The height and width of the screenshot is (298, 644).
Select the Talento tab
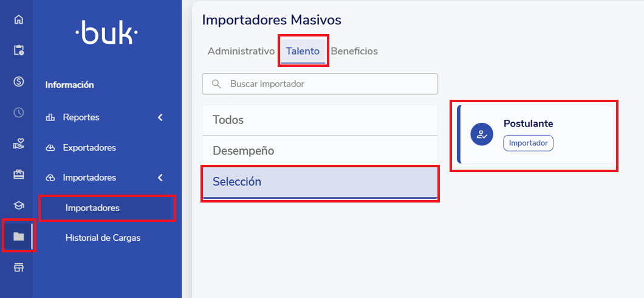303,51
